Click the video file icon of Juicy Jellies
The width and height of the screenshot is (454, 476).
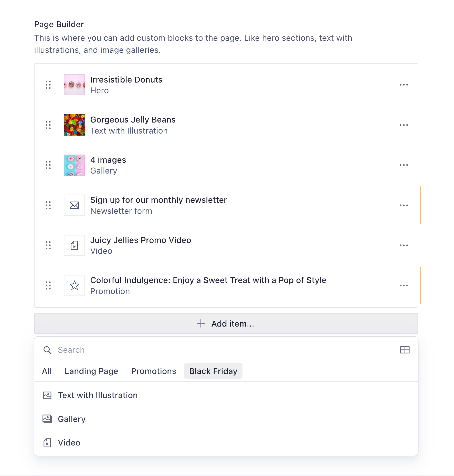74,245
